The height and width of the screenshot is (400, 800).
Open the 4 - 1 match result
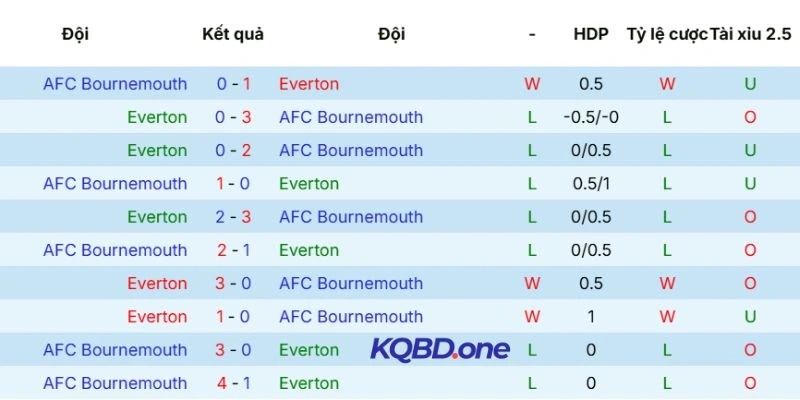point(233,383)
